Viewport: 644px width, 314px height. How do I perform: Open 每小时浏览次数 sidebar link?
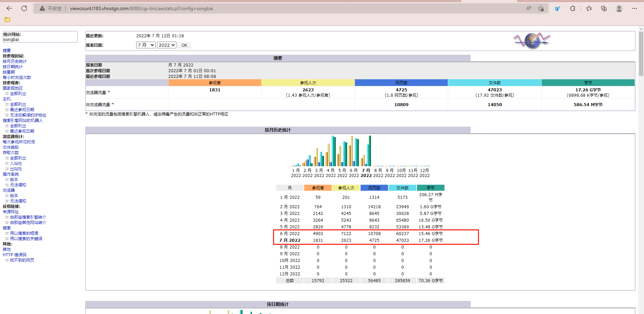pos(17,78)
